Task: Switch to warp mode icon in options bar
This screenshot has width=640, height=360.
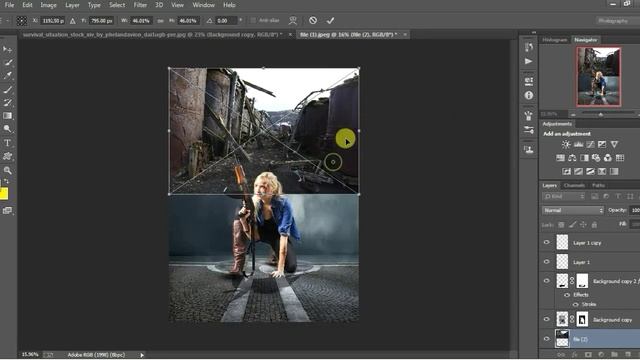Action: tap(293, 20)
